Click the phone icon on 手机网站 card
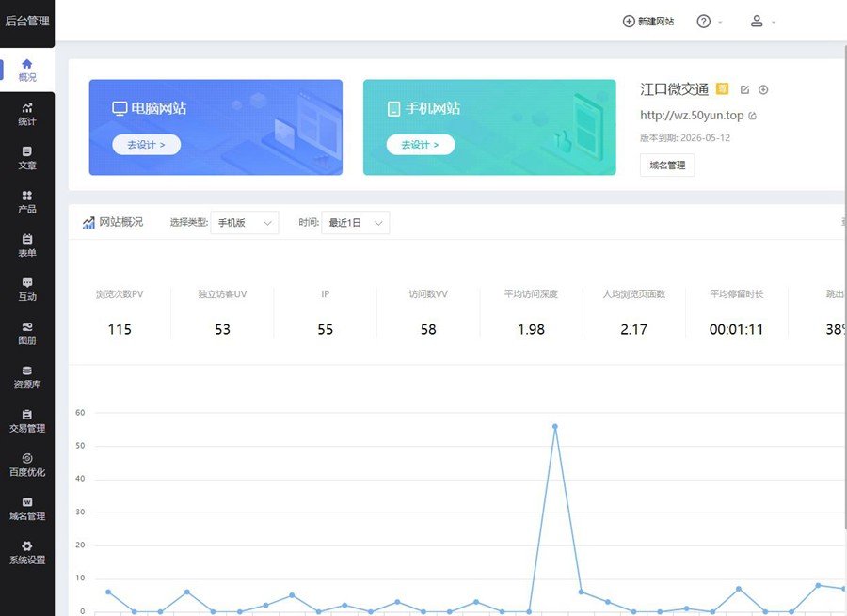 tap(393, 108)
